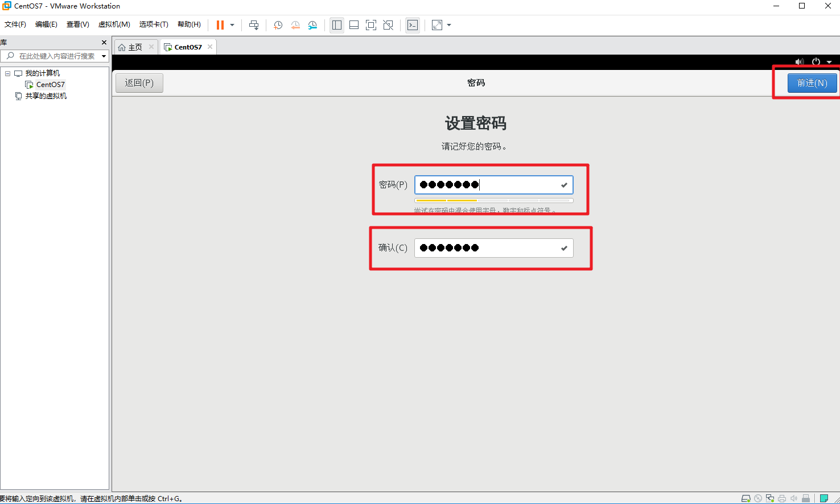The image size is (840, 504).
Task: Click the checkmark in the 确认(C) field
Action: pyautogui.click(x=564, y=248)
